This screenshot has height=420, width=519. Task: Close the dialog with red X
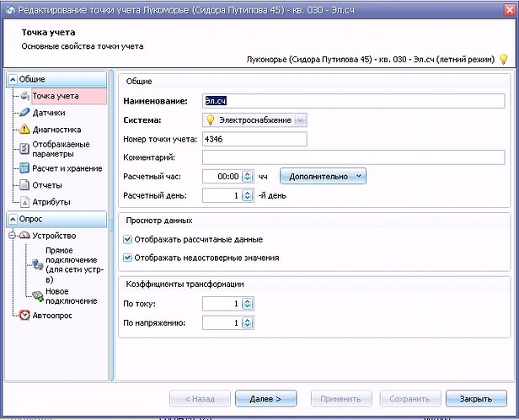click(x=510, y=9)
